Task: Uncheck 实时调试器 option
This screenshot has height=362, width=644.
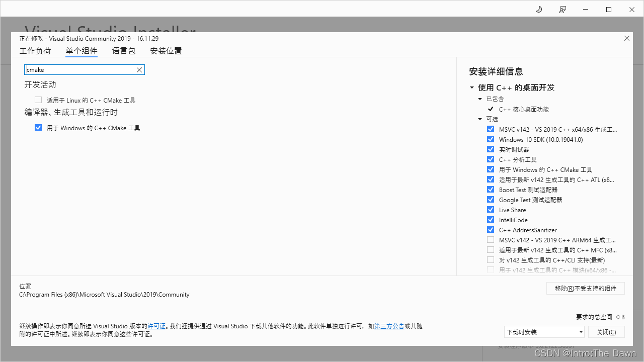Action: pos(491,149)
